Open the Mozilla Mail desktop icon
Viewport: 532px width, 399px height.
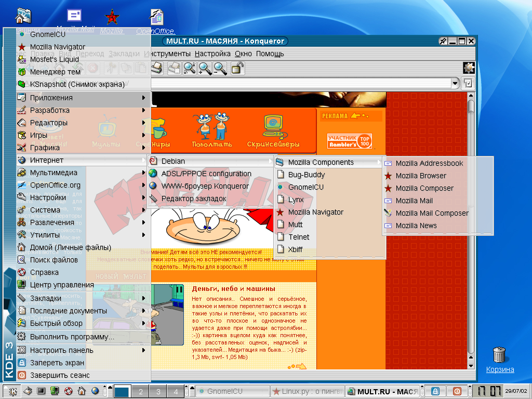(x=75, y=15)
